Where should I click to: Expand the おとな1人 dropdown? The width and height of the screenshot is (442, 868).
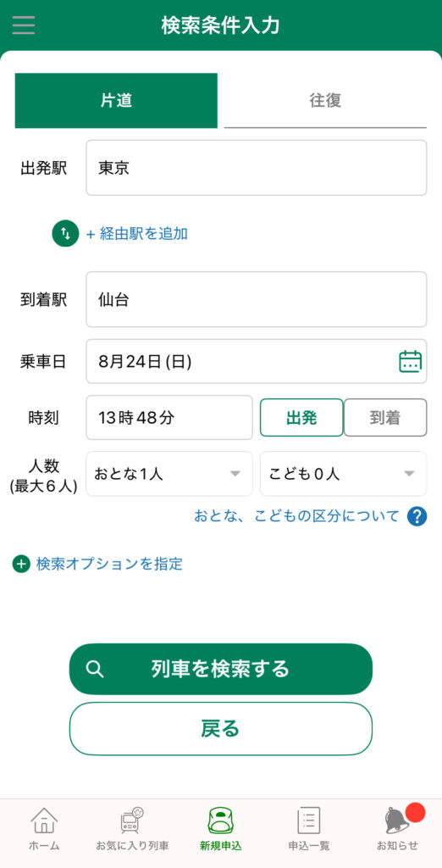click(169, 474)
